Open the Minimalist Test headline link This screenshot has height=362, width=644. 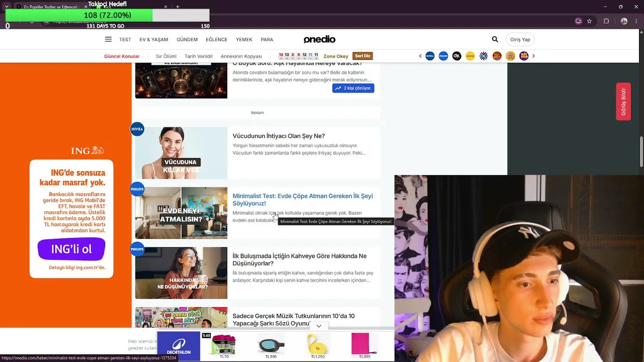coord(302,200)
